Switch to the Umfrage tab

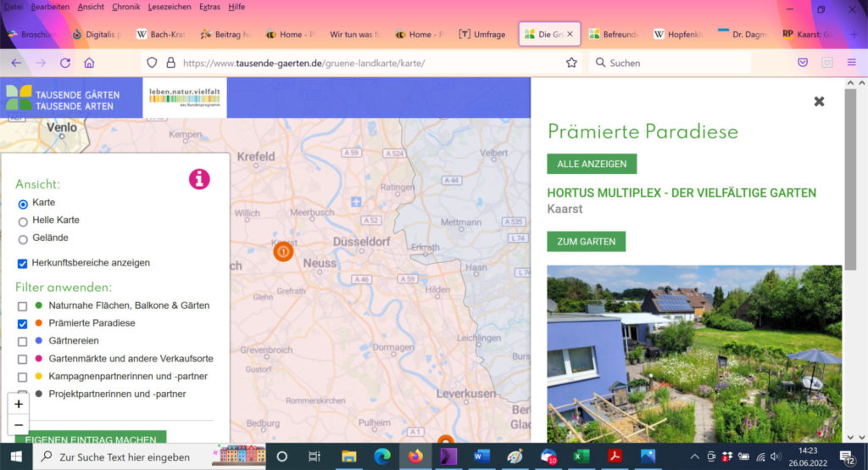coord(482,34)
